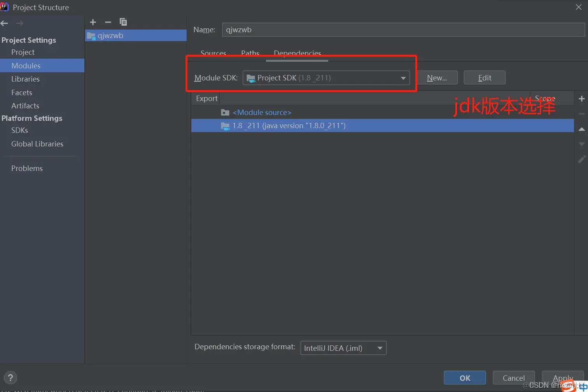The image size is (588, 392).
Task: Close the Project Structure dialog
Action: pos(579,7)
